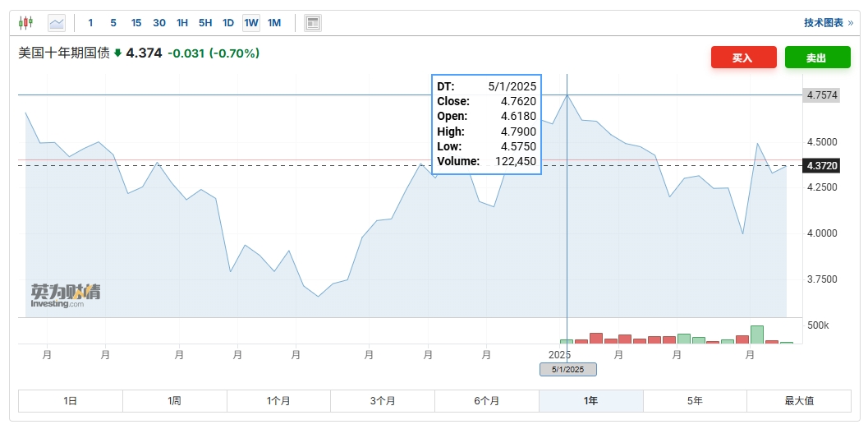This screenshot has width=868, height=429.
Task: Select the 1D interval
Action: tap(228, 23)
